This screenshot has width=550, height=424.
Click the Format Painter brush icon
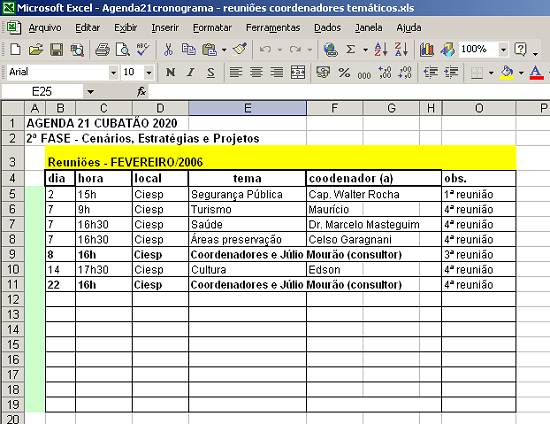click(x=240, y=49)
